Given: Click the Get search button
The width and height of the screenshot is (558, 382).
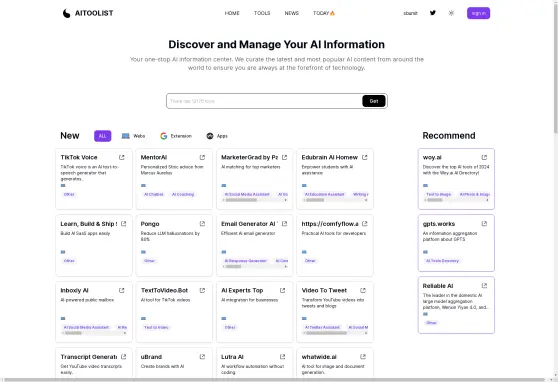Looking at the screenshot, I should 374,101.
